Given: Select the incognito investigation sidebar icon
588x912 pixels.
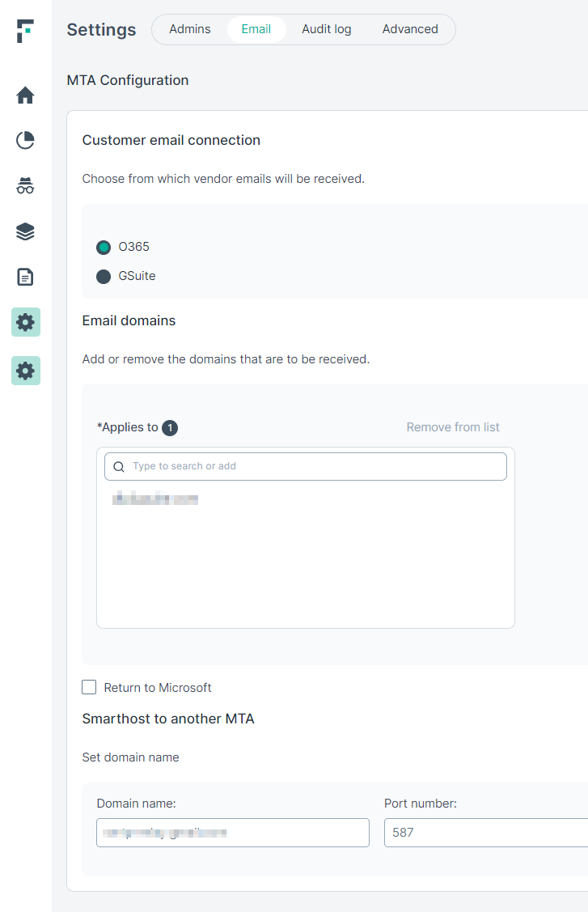Looking at the screenshot, I should [25, 185].
